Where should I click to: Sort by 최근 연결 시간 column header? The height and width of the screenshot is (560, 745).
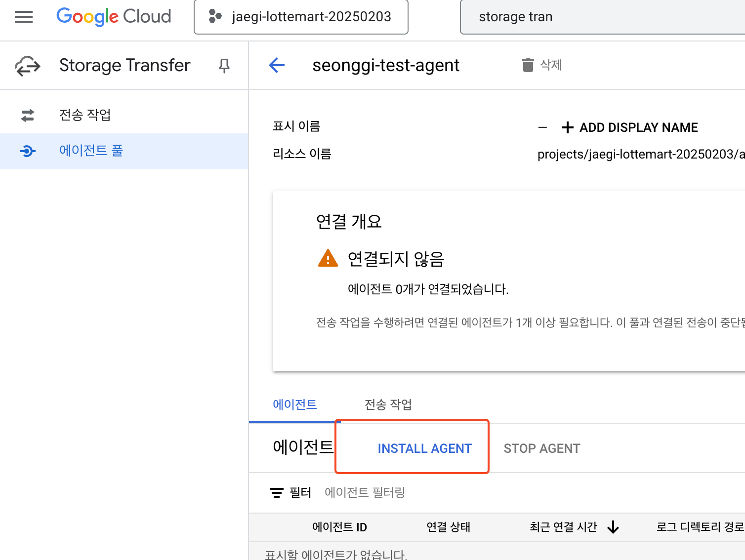tap(564, 527)
